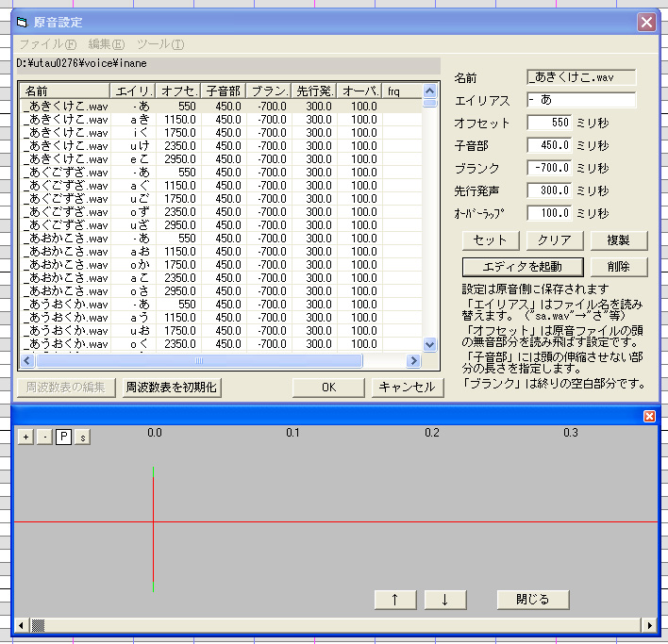Screen dimensions: 668x644
Task: Select the row with alias 'o か'
Action: (221, 265)
